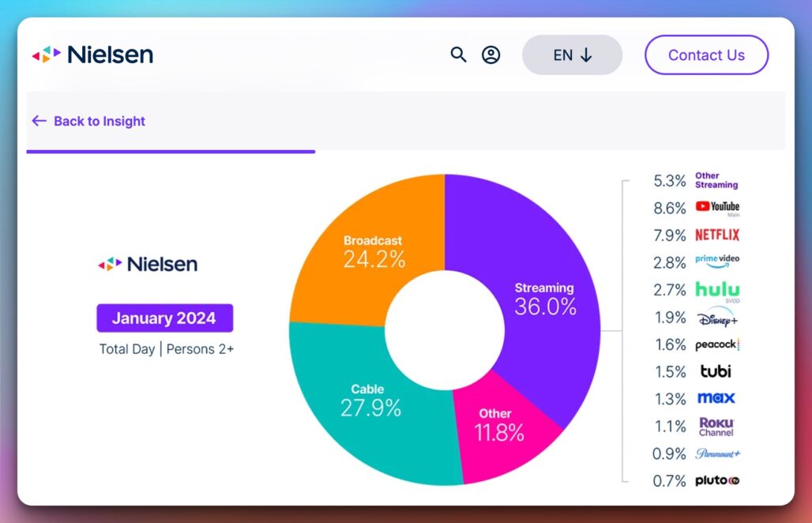Click the Other Streaming legend label

coord(716,180)
